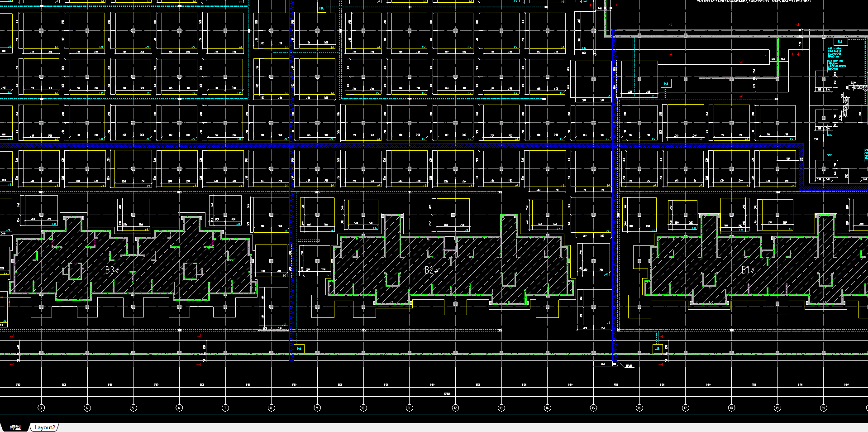Image resolution: width=868 pixels, height=432 pixels.
Task: Select the B3# building label
Action: [113, 270]
